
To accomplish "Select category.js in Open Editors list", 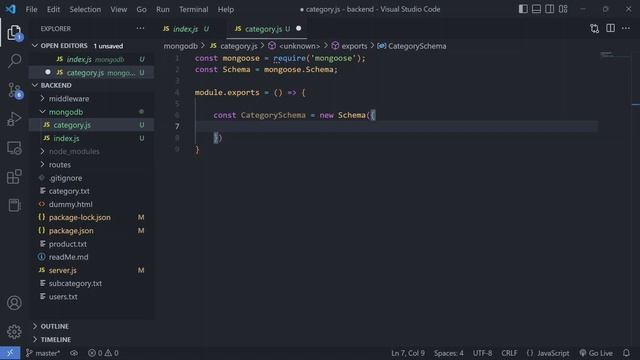I will (x=91, y=73).
